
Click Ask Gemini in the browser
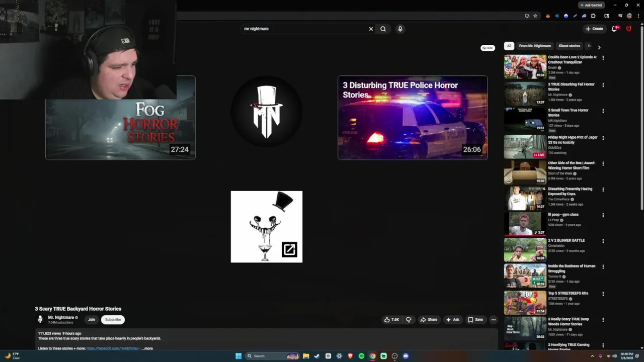coord(591,5)
